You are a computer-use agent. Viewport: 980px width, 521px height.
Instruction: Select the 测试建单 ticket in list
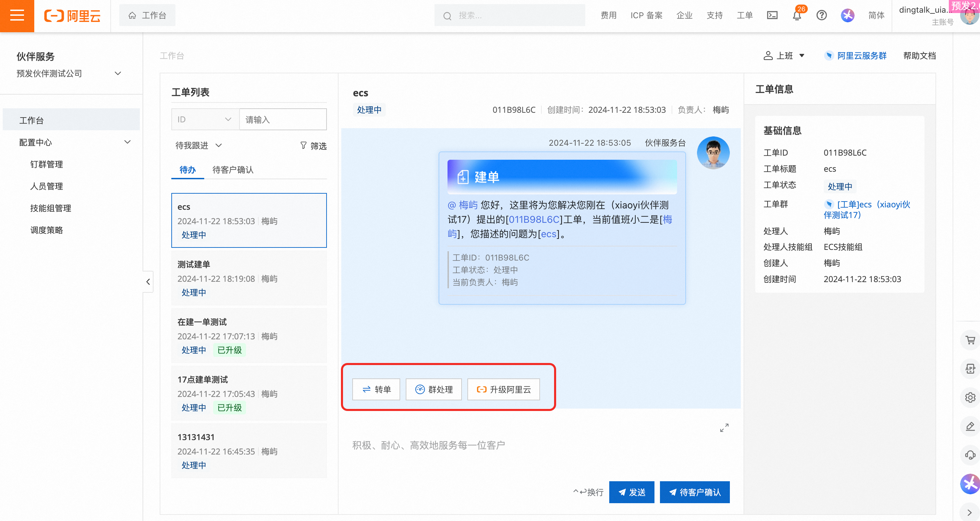pyautogui.click(x=249, y=278)
